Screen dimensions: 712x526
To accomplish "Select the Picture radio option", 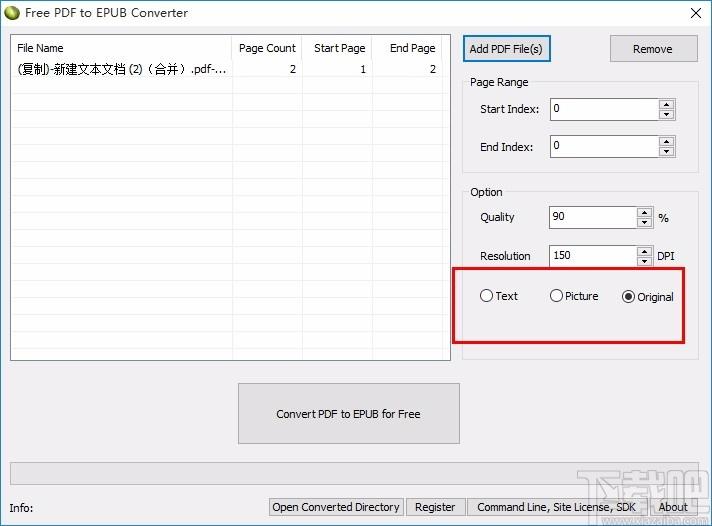I will coord(557,296).
